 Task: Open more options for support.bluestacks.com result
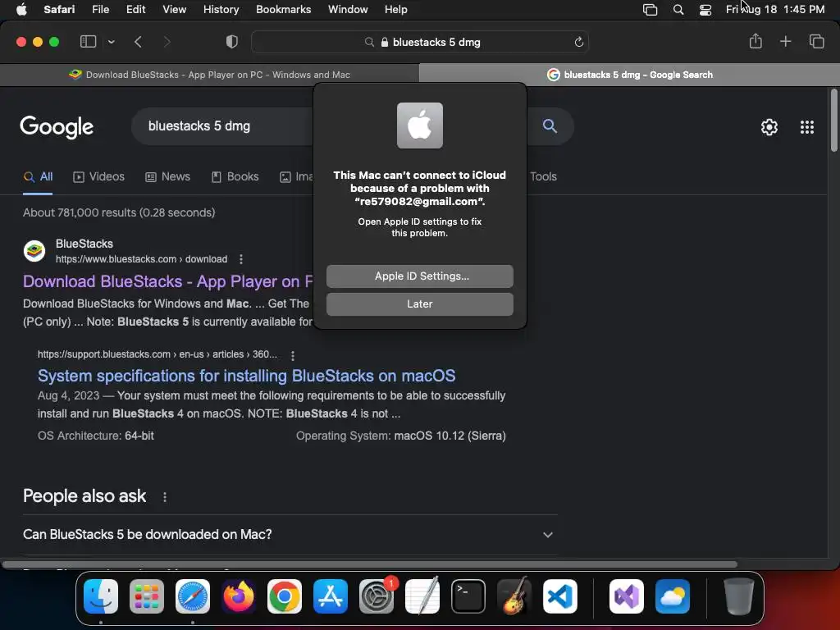click(293, 355)
